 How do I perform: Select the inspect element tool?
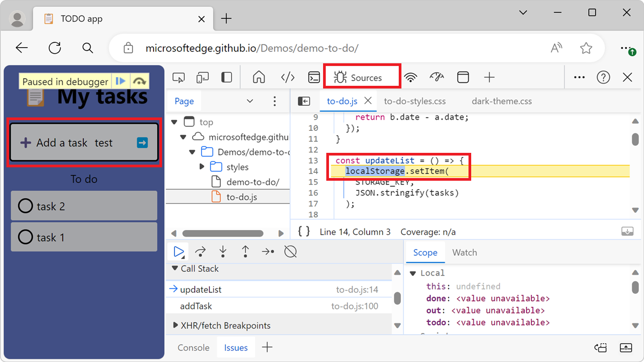tap(179, 77)
